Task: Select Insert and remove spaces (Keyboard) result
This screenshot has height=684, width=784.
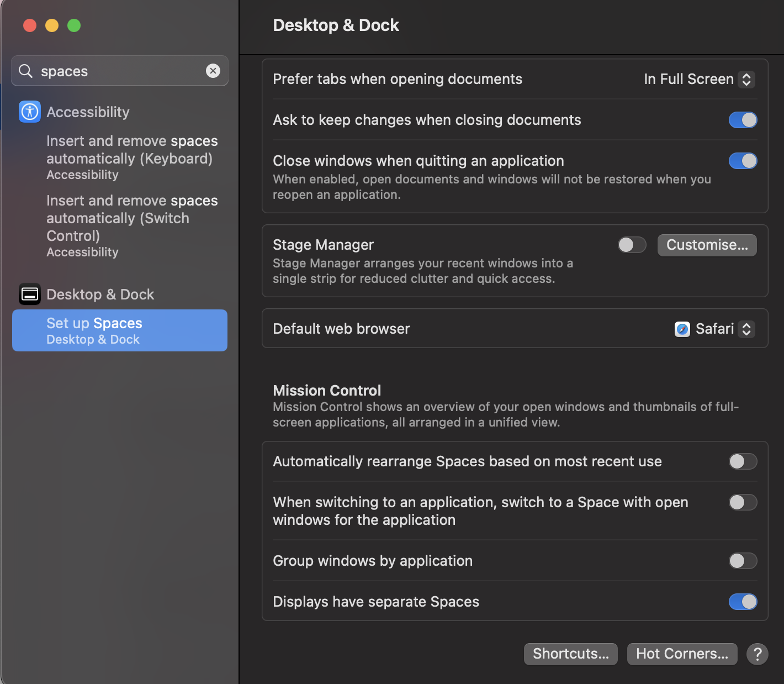Action: (131, 157)
